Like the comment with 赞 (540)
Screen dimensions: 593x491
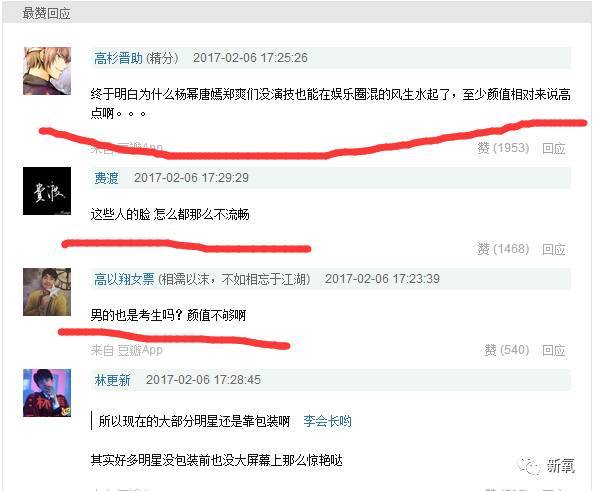pyautogui.click(x=507, y=350)
